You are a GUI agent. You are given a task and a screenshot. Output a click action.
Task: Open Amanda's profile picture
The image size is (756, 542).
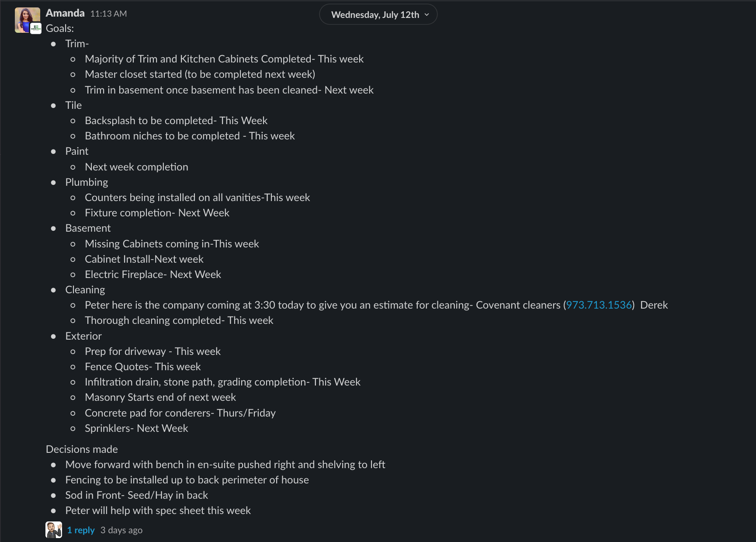pyautogui.click(x=27, y=20)
